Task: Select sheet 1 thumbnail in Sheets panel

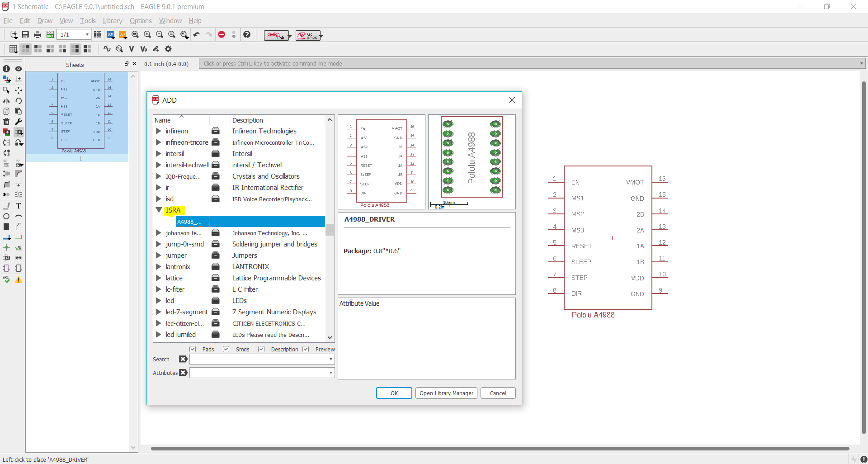Action: [77, 116]
